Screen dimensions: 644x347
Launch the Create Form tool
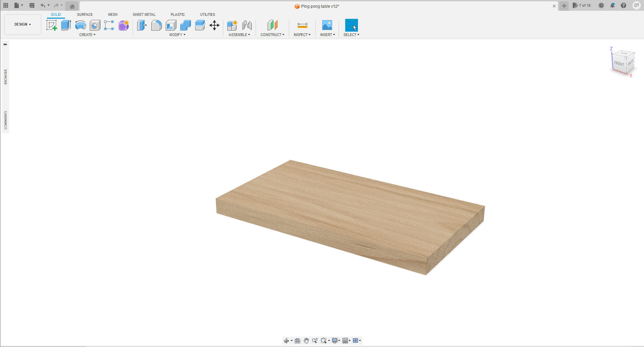[x=124, y=25]
